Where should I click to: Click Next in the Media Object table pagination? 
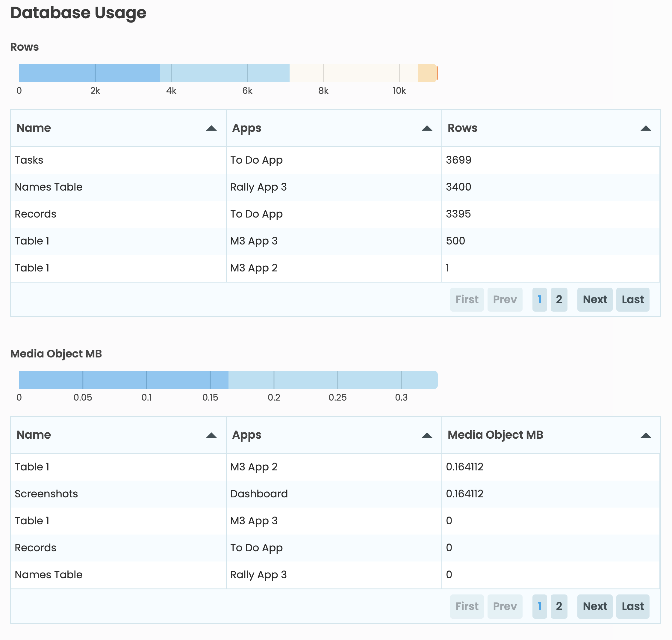click(595, 606)
